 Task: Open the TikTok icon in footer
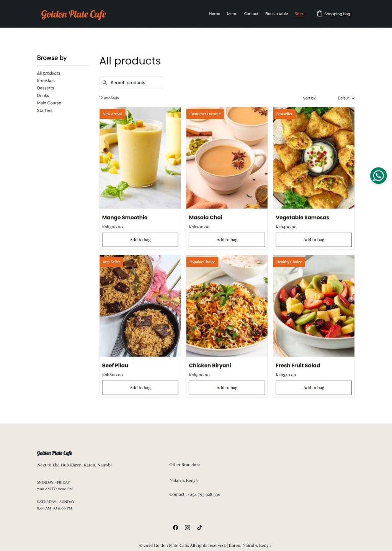click(x=199, y=528)
